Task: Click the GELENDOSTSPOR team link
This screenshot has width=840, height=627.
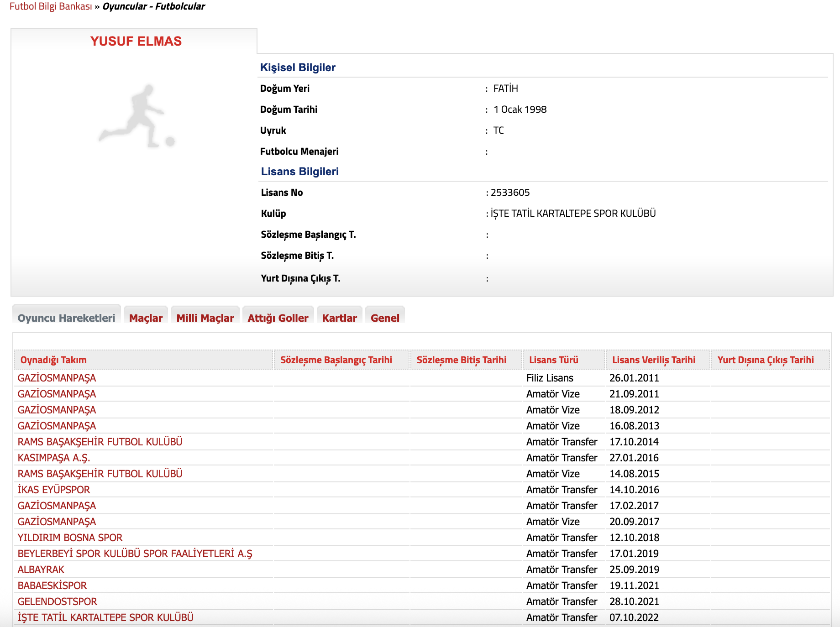Action: [58, 601]
